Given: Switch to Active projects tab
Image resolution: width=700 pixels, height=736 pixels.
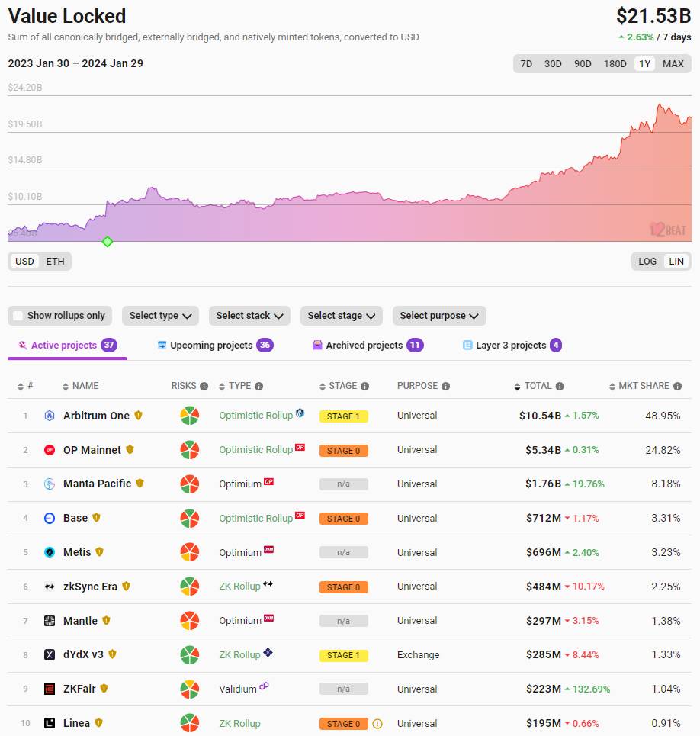Looking at the screenshot, I should click(x=68, y=346).
